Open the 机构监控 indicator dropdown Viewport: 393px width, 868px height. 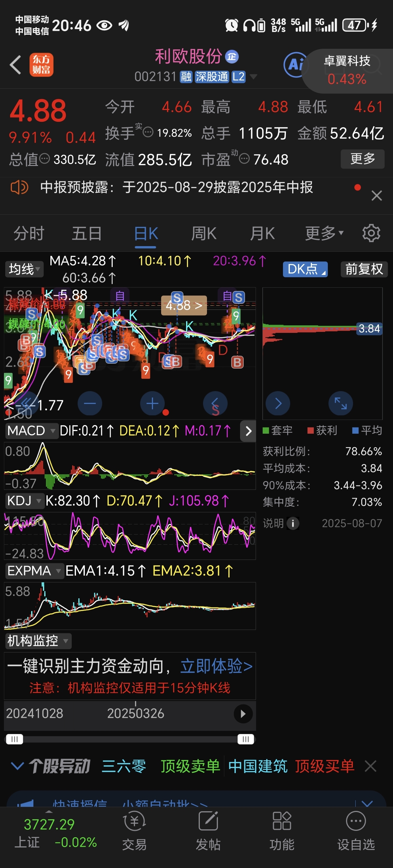(38, 641)
